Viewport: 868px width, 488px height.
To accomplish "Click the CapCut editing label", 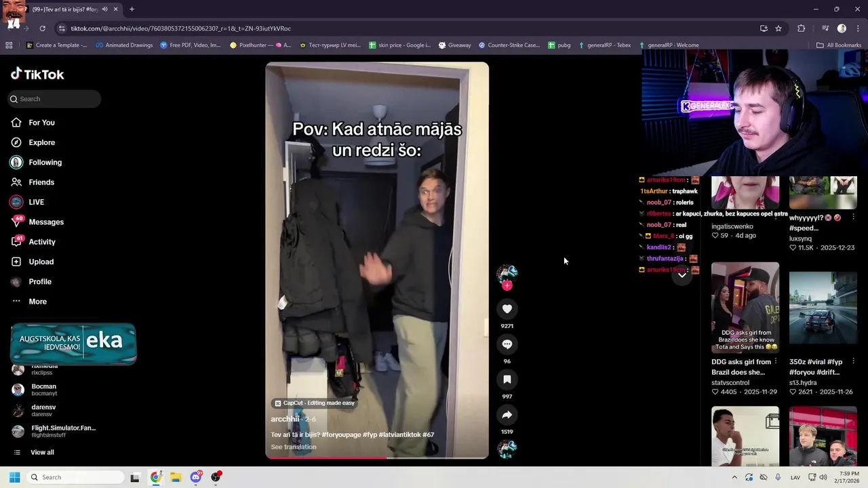I will (x=314, y=403).
